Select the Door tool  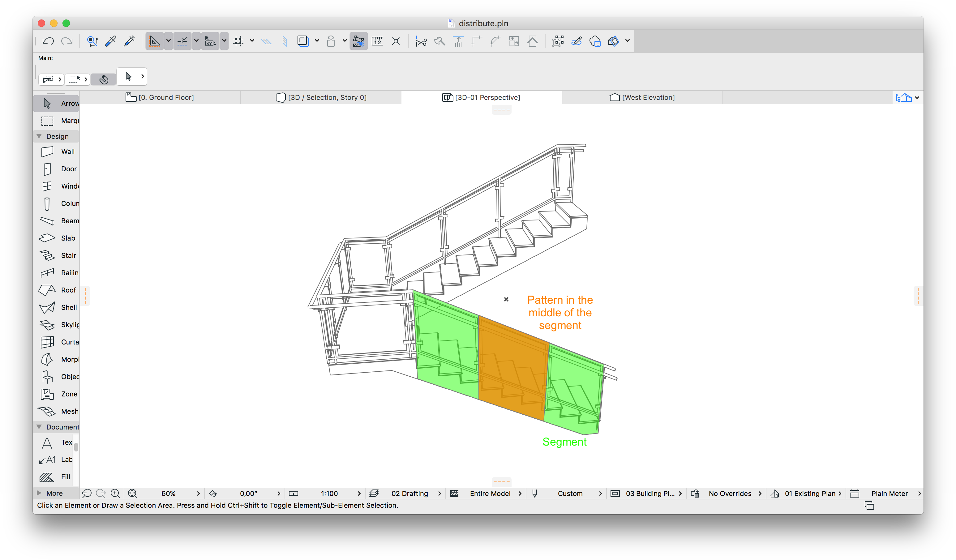[x=56, y=169]
